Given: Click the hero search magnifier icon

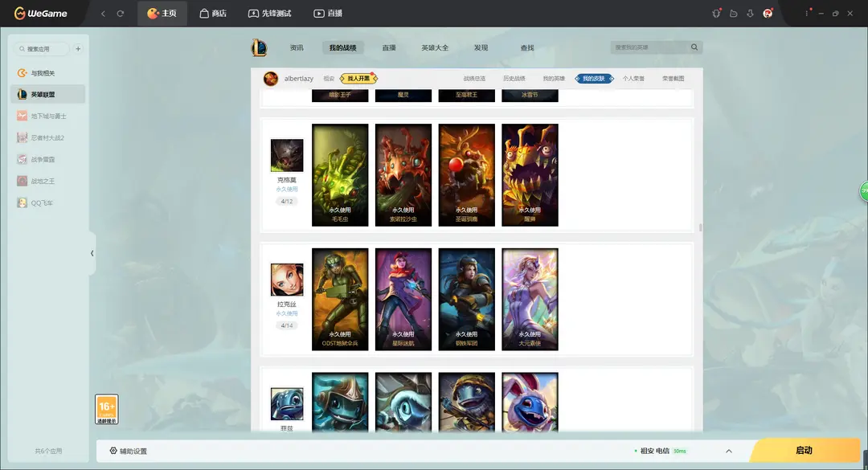Looking at the screenshot, I should 694,47.
